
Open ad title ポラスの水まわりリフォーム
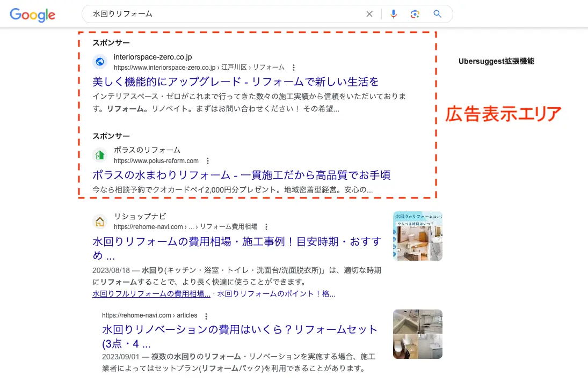click(x=242, y=175)
